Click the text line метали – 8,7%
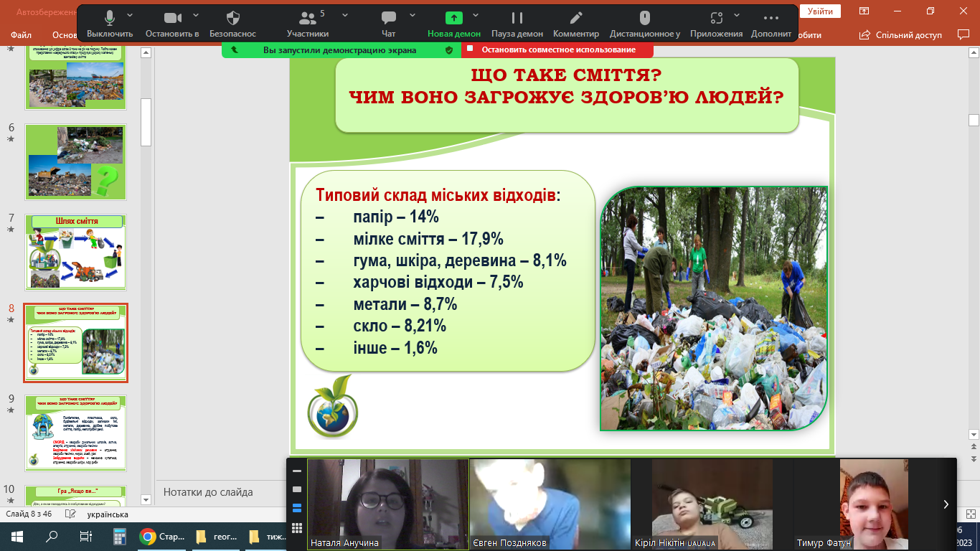The image size is (980, 551). 405,304
